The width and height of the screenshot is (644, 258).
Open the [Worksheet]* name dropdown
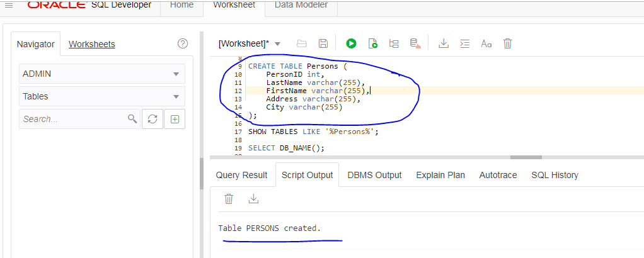[x=250, y=43]
